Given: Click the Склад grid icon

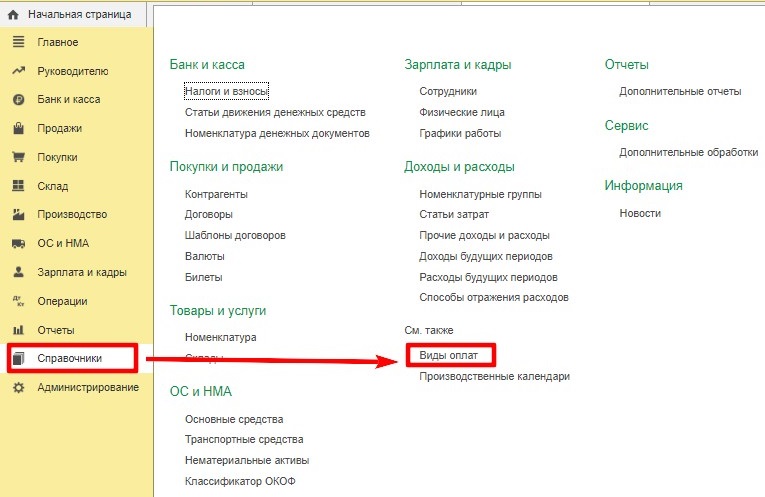Looking at the screenshot, I should 18,186.
